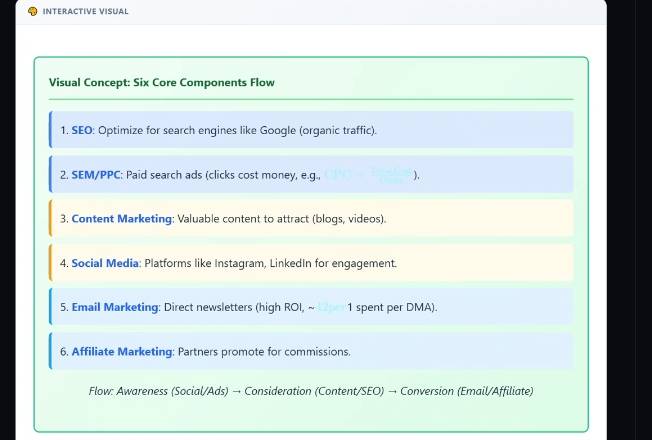The height and width of the screenshot is (440, 652).
Task: Click 'Consideration (Content/SEO)' in the flow line
Action: (314, 391)
